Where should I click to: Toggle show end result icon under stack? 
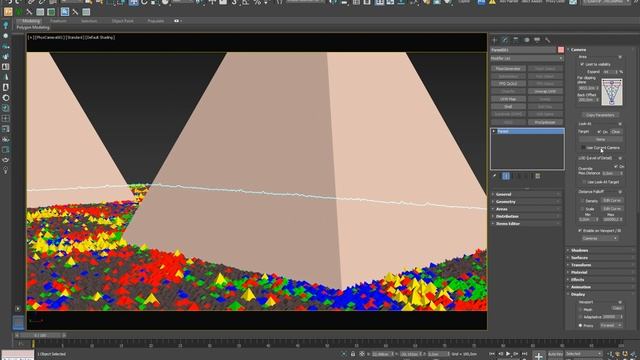point(506,176)
